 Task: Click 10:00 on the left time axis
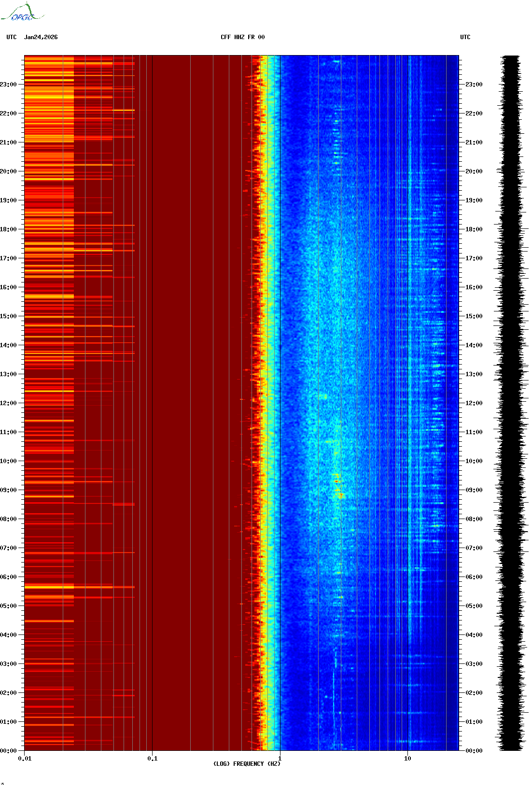[x=8, y=461]
